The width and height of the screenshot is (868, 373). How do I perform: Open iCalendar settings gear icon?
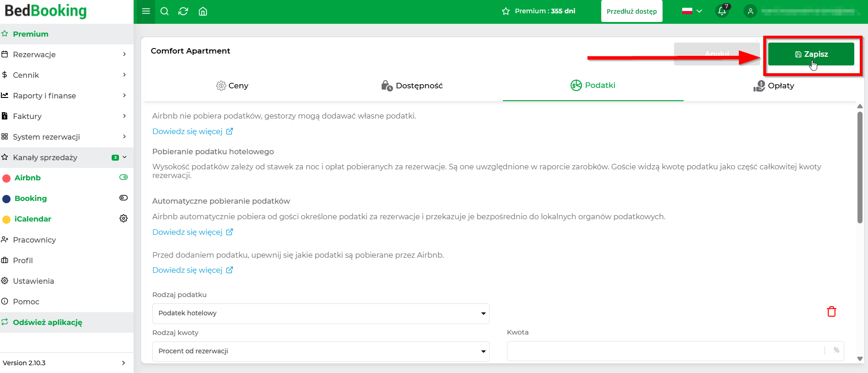point(124,218)
